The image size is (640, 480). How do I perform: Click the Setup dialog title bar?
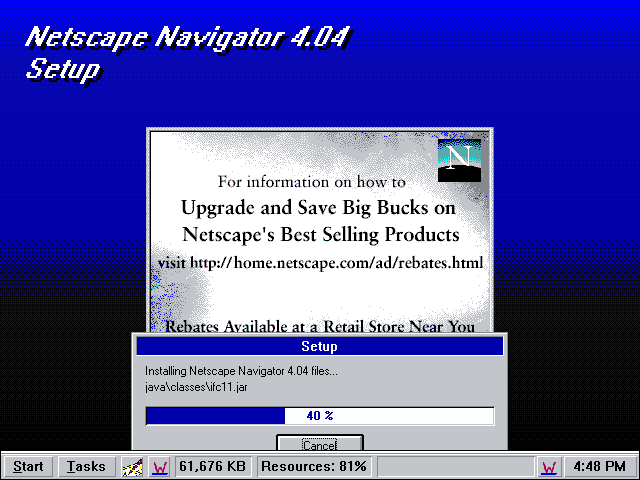[319, 347]
